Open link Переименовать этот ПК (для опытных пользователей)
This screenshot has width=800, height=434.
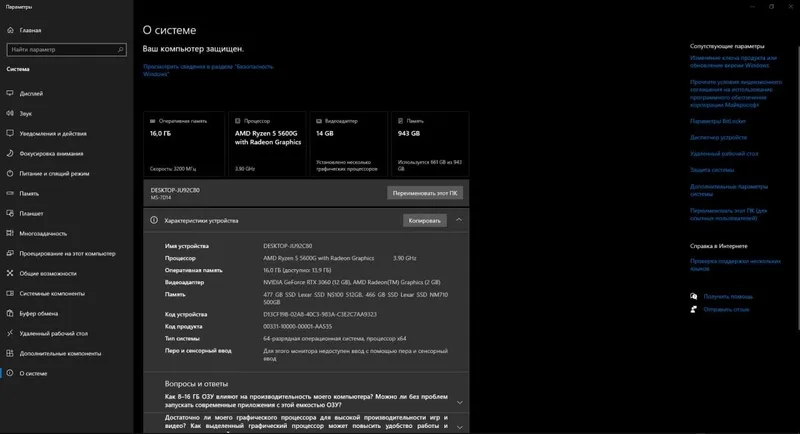click(729, 214)
